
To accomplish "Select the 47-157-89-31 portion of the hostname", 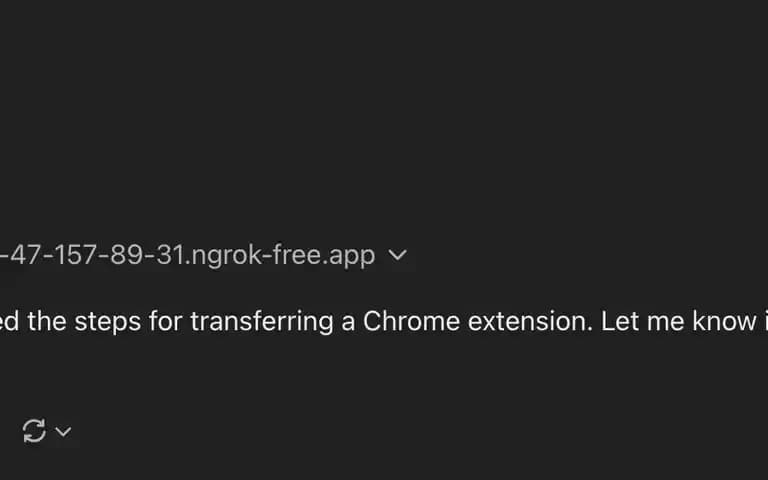I will pyautogui.click(x=97, y=255).
